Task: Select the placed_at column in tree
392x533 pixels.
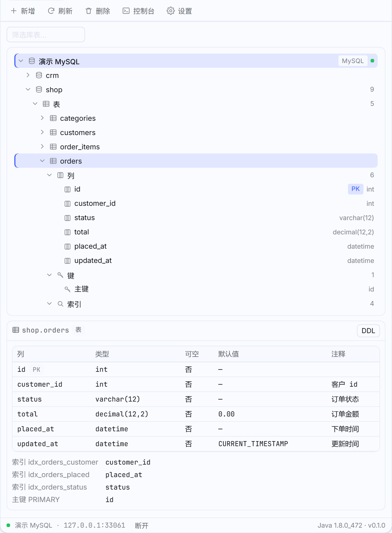Action: pyautogui.click(x=196, y=246)
